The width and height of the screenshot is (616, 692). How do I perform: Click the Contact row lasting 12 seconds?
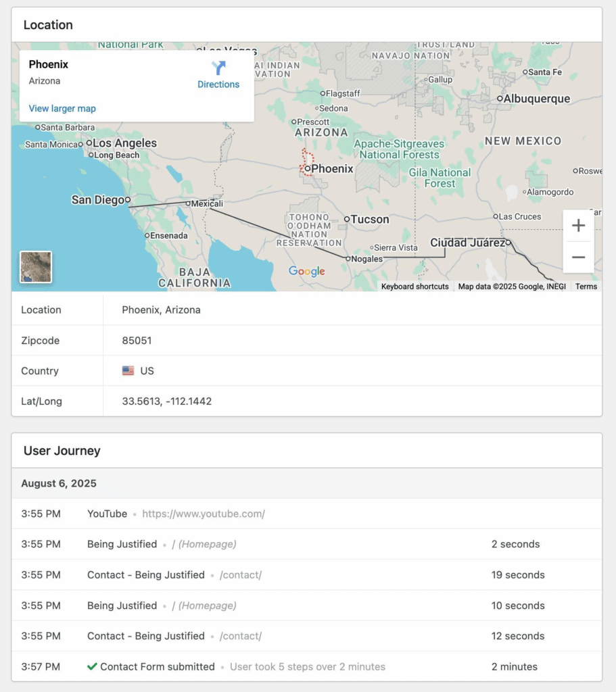coord(307,636)
